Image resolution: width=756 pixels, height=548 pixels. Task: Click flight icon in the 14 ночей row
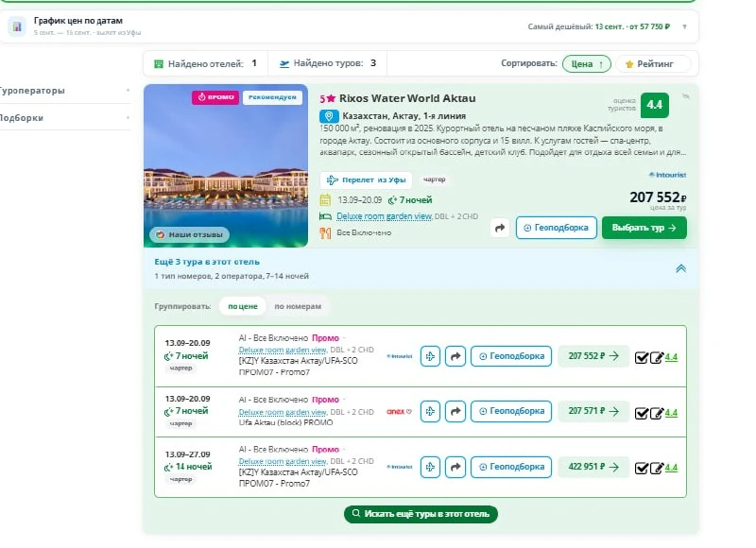click(x=430, y=467)
